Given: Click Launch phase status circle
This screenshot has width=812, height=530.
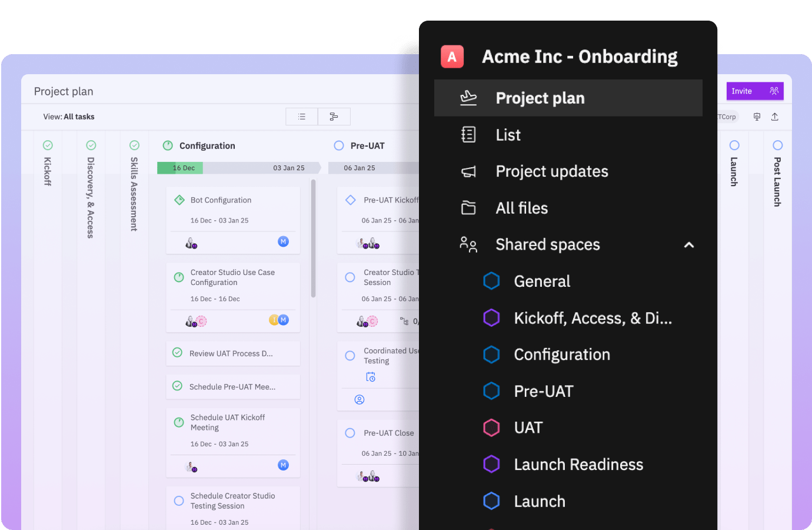Looking at the screenshot, I should tap(734, 145).
